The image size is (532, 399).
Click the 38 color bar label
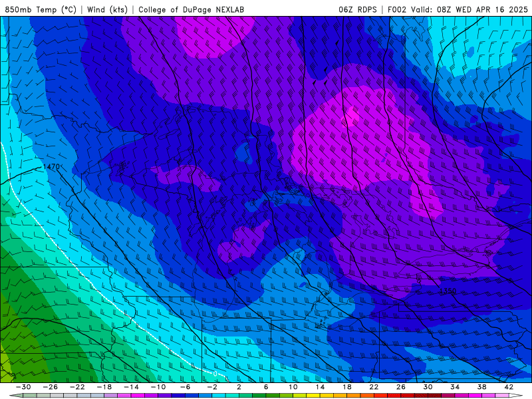pyautogui.click(x=481, y=387)
